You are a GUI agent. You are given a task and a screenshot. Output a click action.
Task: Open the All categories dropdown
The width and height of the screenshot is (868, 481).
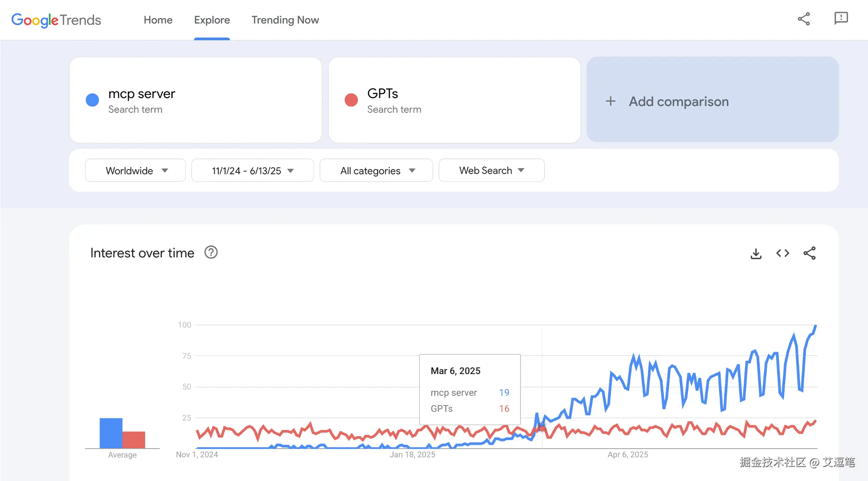coord(376,170)
